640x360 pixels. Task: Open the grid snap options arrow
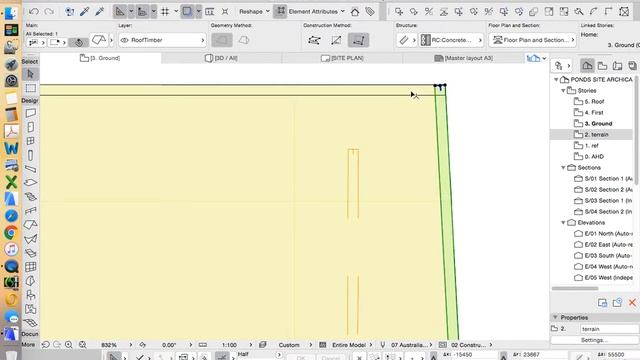pos(176,11)
